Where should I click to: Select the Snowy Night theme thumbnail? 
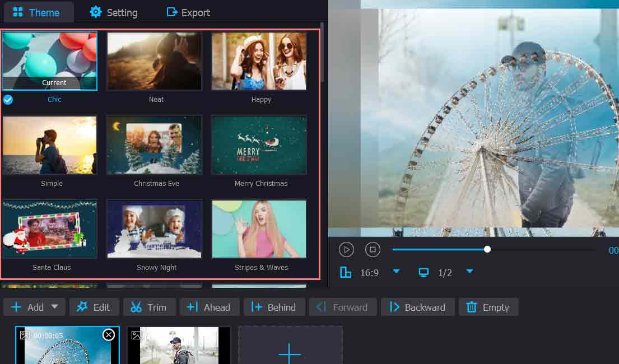tap(154, 229)
